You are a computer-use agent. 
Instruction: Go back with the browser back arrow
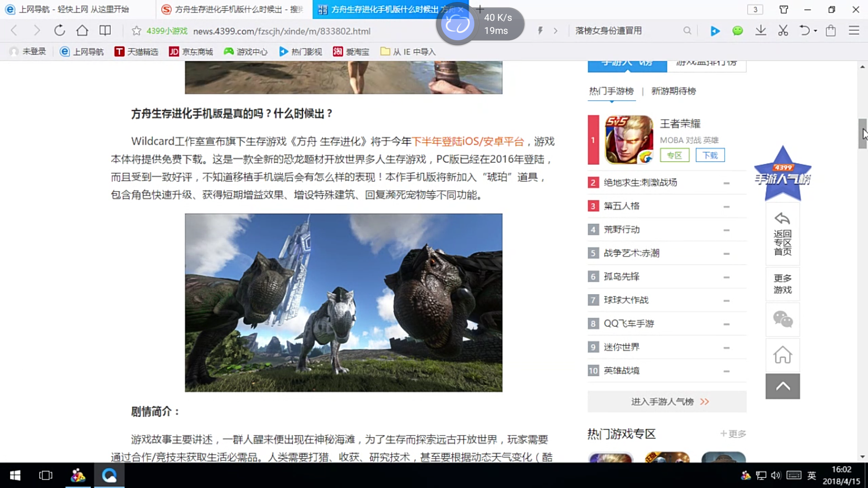14,31
